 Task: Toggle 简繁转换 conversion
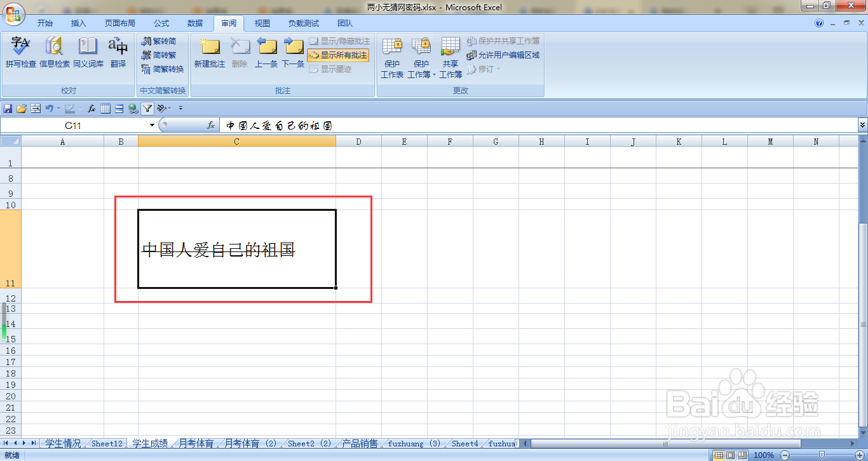point(163,69)
